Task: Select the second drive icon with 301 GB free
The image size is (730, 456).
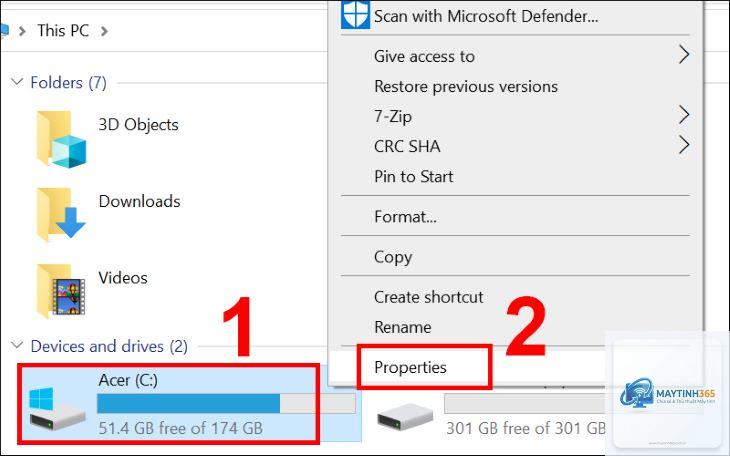Action: coord(405,416)
